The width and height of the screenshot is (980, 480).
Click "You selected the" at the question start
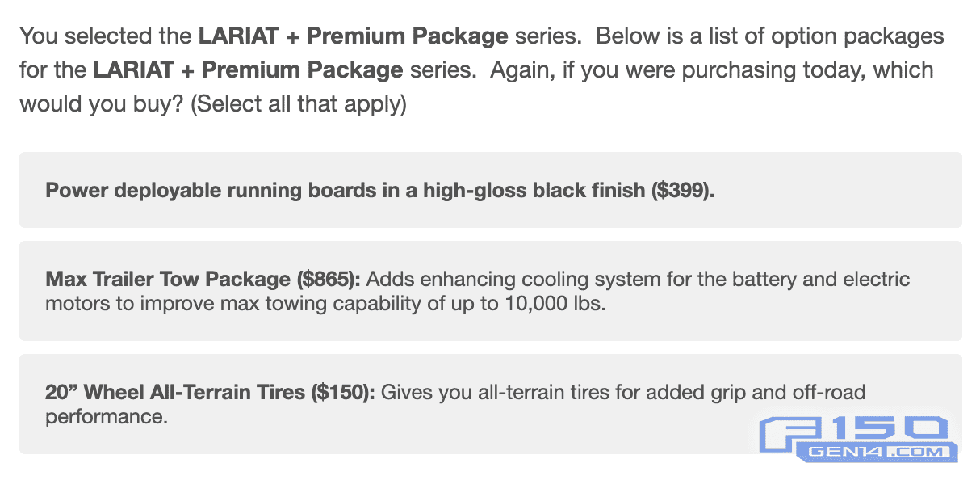tap(105, 36)
